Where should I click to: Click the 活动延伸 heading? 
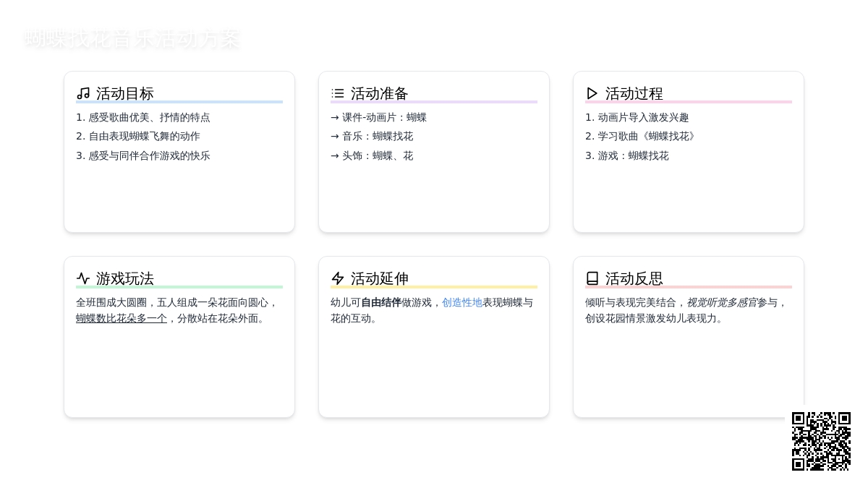380,278
